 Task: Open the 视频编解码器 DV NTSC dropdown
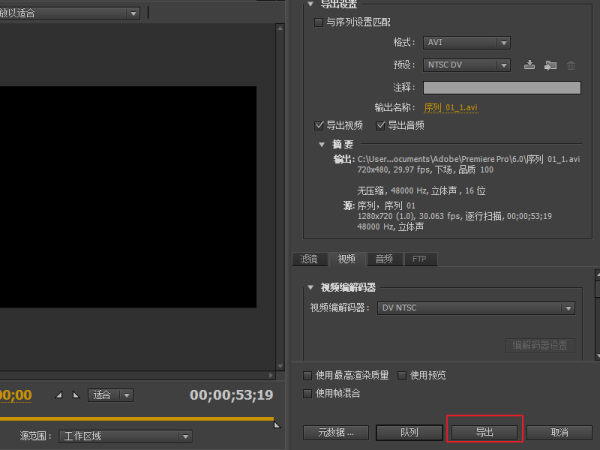(476, 309)
